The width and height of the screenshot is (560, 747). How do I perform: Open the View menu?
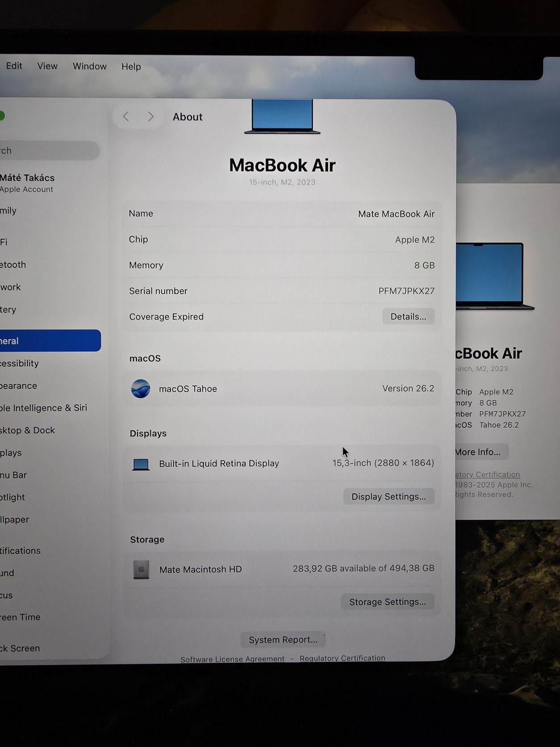[x=47, y=66]
